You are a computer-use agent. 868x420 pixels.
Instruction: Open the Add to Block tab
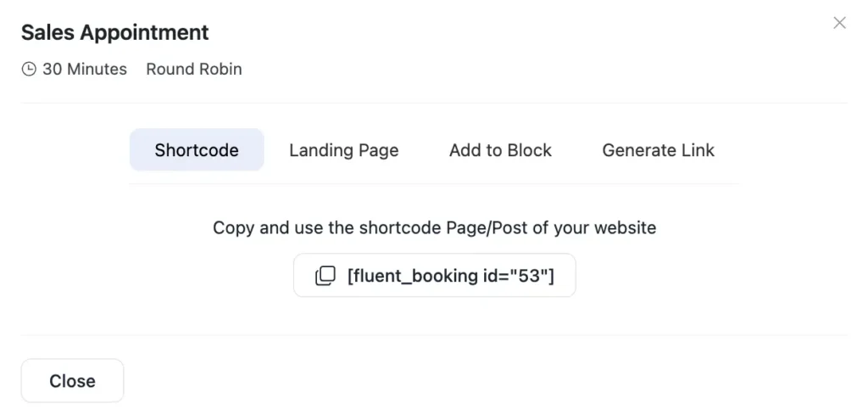pos(500,150)
